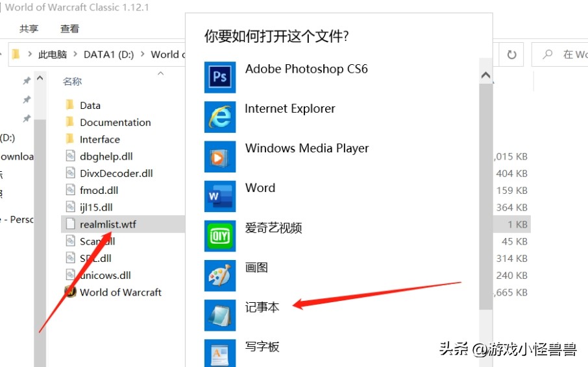The image size is (588, 367).
Task: Click the Windows Media Player icon
Action: tap(220, 156)
